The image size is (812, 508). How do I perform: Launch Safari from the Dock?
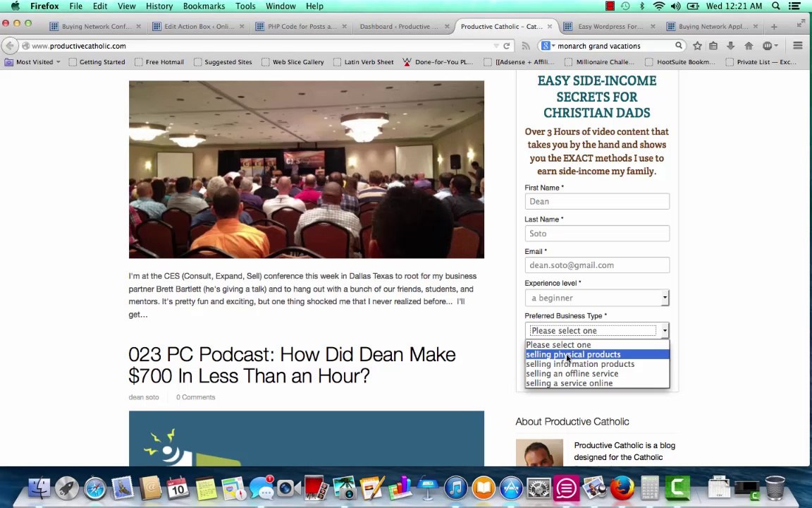(94, 488)
